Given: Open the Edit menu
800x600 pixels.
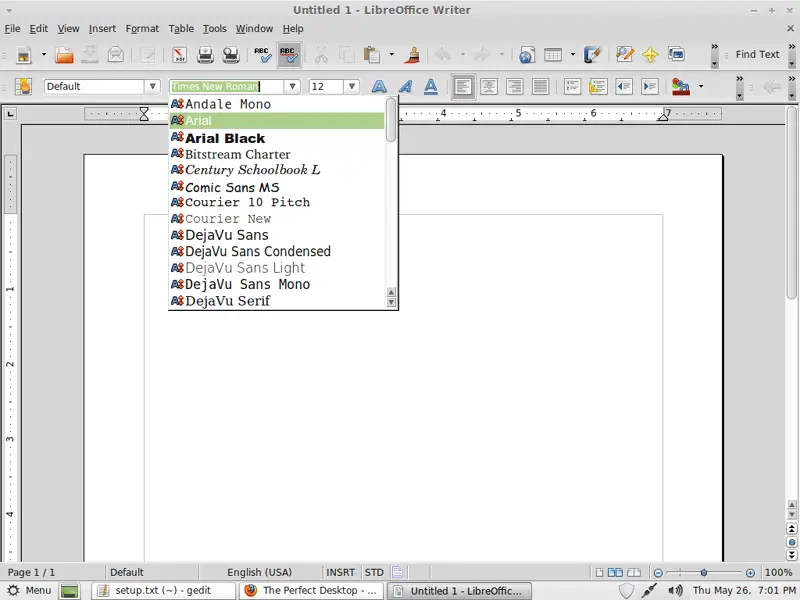Looking at the screenshot, I should (x=38, y=29).
